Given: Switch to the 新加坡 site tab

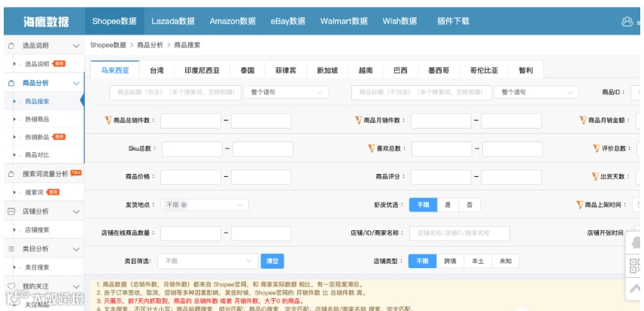Looking at the screenshot, I should [327, 70].
